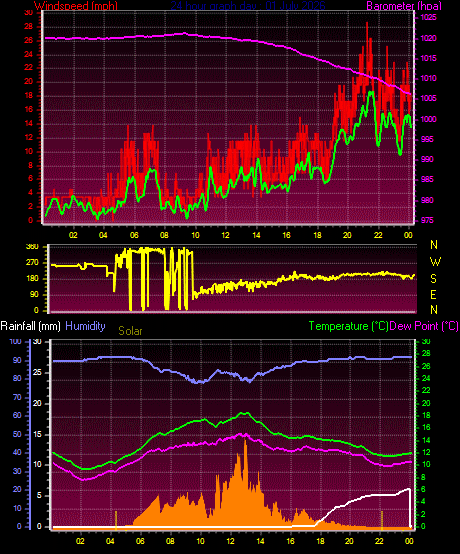The height and width of the screenshot is (554, 460).
Task: Select the 985 barometer axis value
Action: (x=427, y=179)
